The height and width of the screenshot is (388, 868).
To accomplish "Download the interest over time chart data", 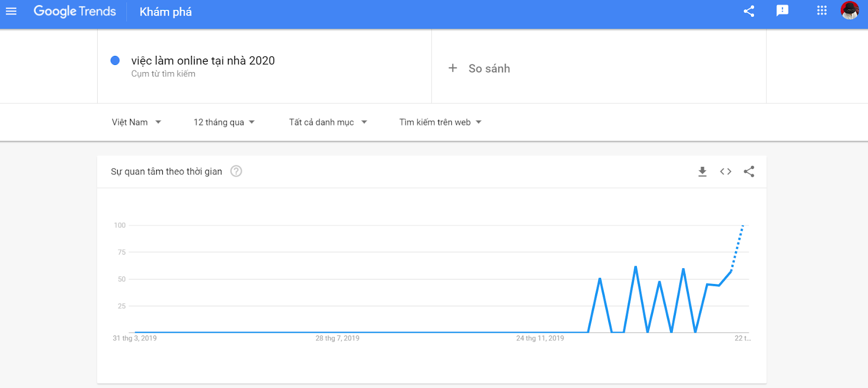I will coord(703,172).
